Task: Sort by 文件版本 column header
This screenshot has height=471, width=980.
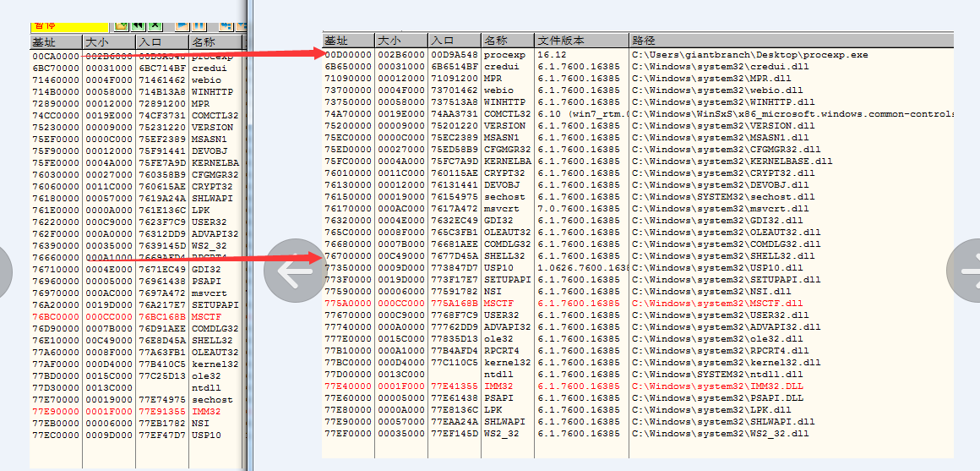Action: [x=581, y=41]
